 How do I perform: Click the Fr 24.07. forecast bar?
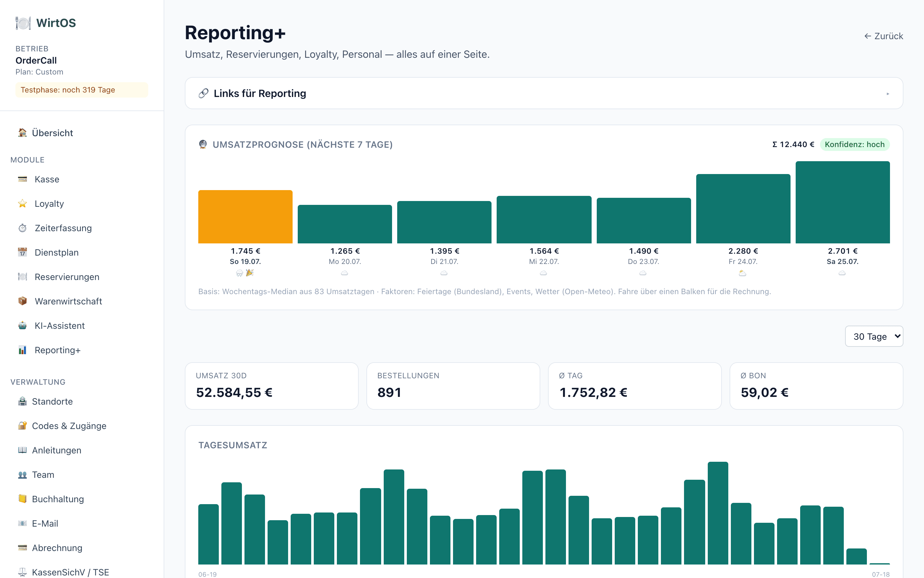743,209
